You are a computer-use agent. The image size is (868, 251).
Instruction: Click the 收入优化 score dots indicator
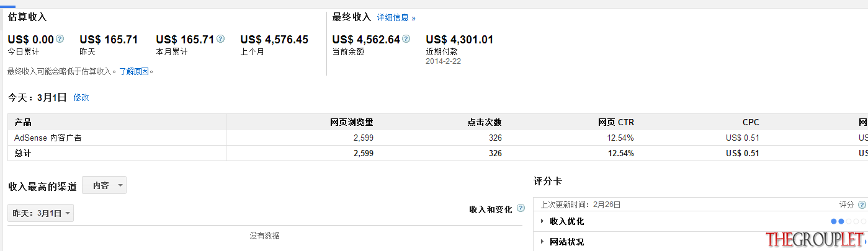(x=848, y=221)
